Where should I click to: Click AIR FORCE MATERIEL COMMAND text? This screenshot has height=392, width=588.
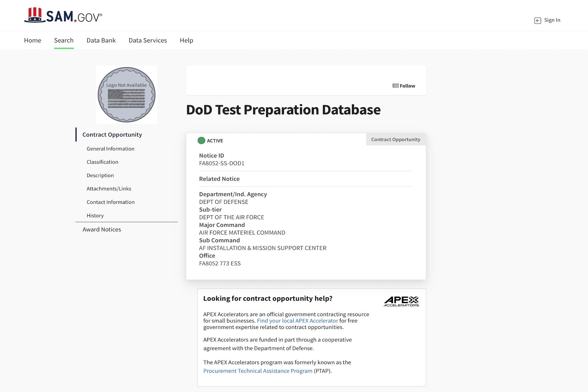[x=242, y=233]
